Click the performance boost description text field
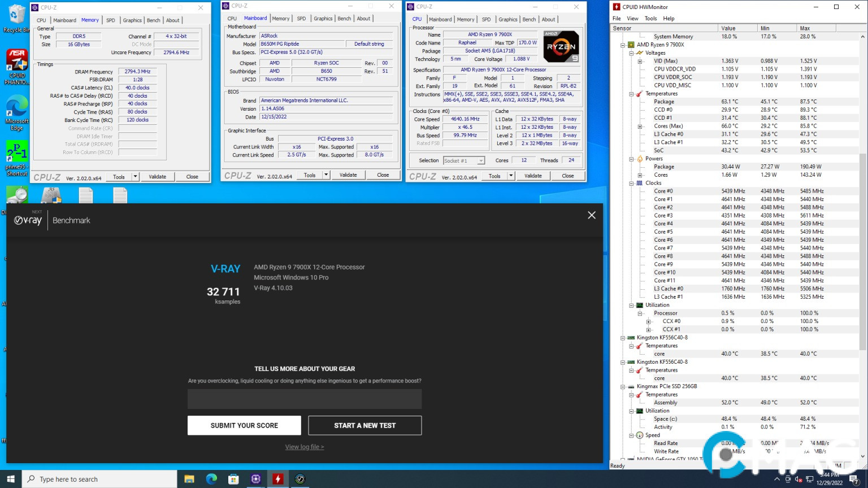The height and width of the screenshot is (488, 868). pos(304,399)
